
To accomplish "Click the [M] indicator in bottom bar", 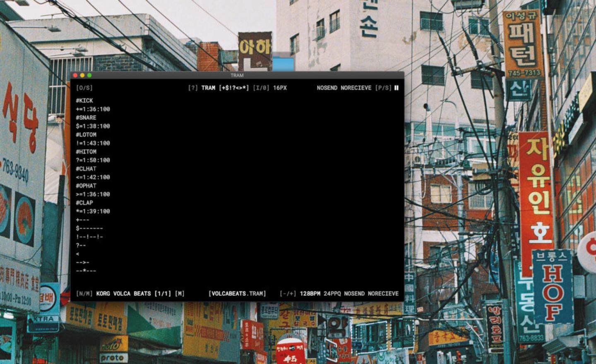I will pyautogui.click(x=180, y=294).
